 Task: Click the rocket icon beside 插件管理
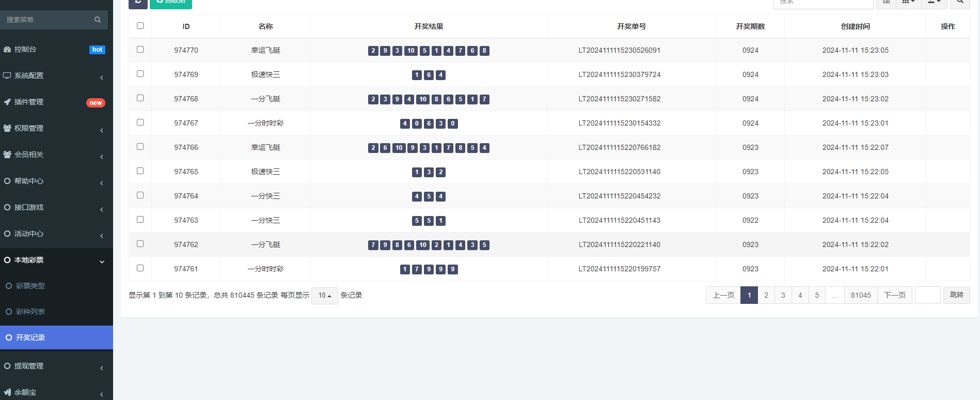[7, 102]
